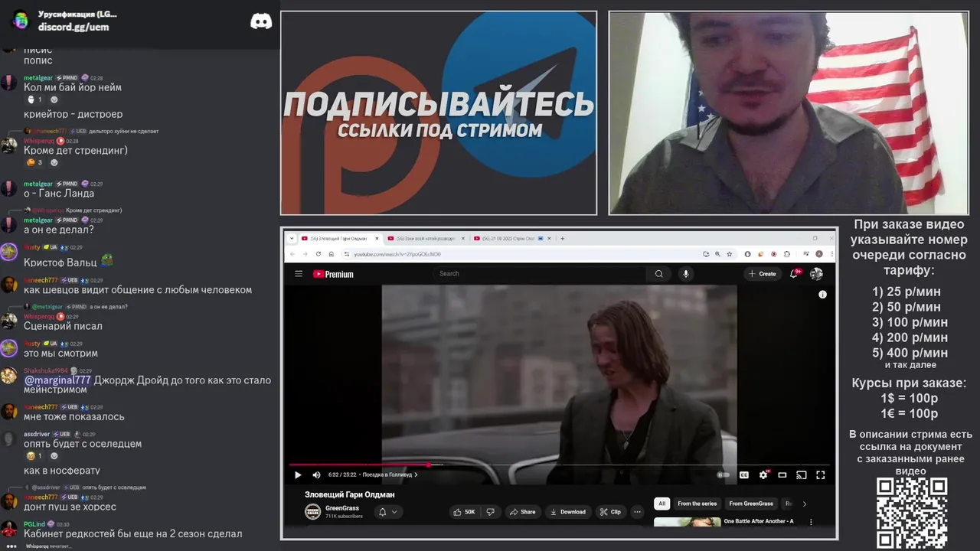Open the Chrome profile avatar
Image resolution: width=980 pixels, height=551 pixels.
(x=818, y=254)
